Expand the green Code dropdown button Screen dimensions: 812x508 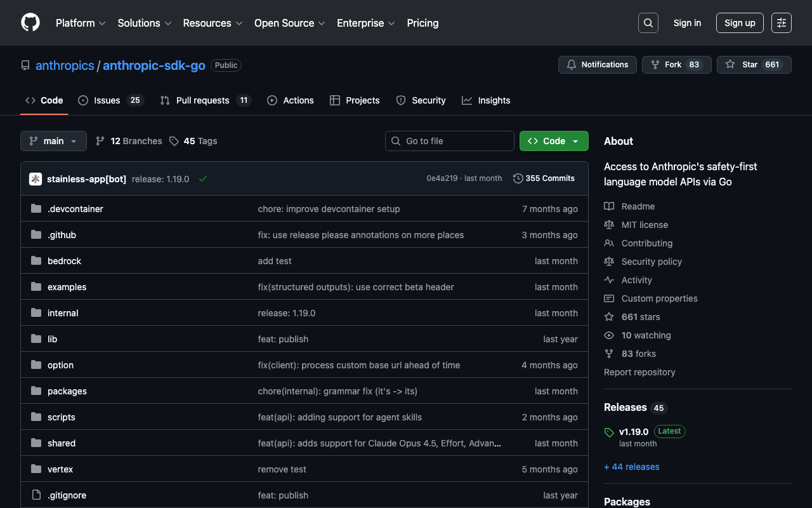coord(554,141)
